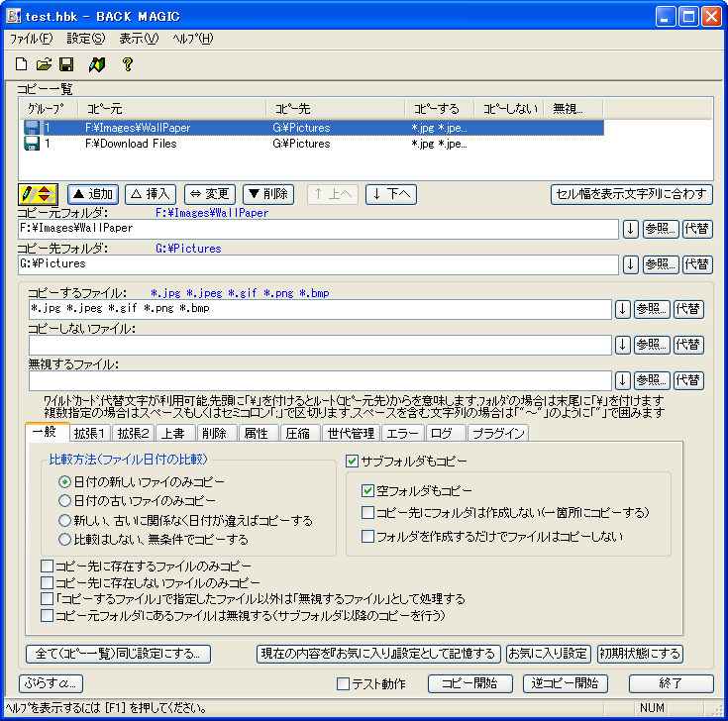728x721 pixels.
Task: Switch to the エラー tab
Action: pyautogui.click(x=402, y=433)
